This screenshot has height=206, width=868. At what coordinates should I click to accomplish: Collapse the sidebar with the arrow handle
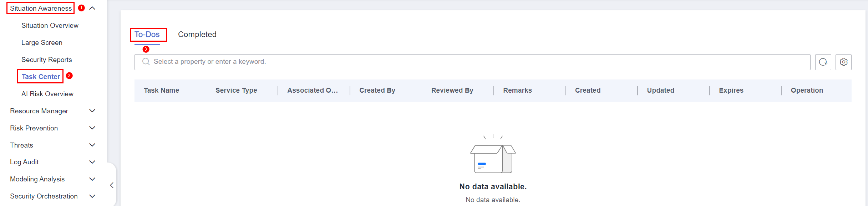pyautogui.click(x=112, y=185)
